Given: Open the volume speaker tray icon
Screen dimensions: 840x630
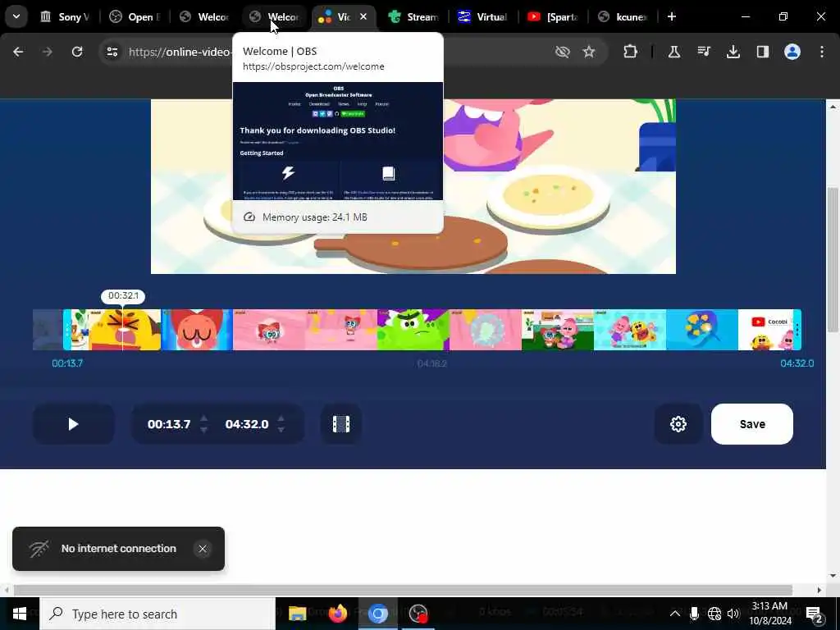Looking at the screenshot, I should (x=733, y=614).
